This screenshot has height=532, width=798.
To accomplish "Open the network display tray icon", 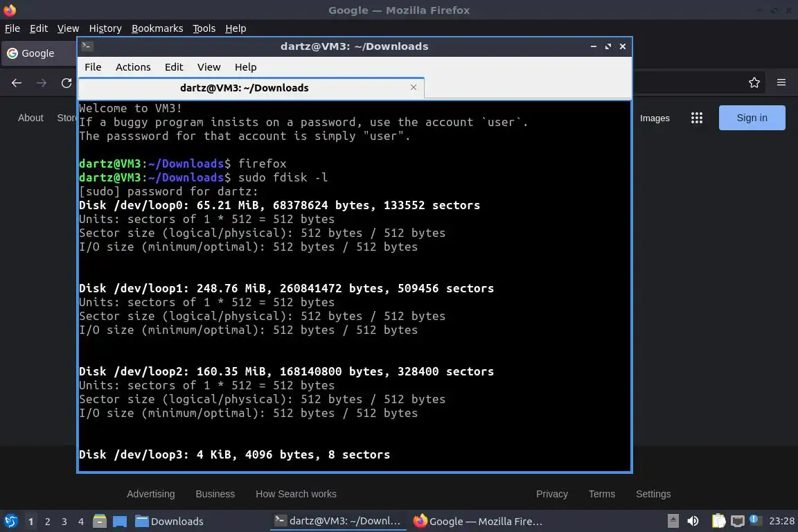I will (738, 522).
